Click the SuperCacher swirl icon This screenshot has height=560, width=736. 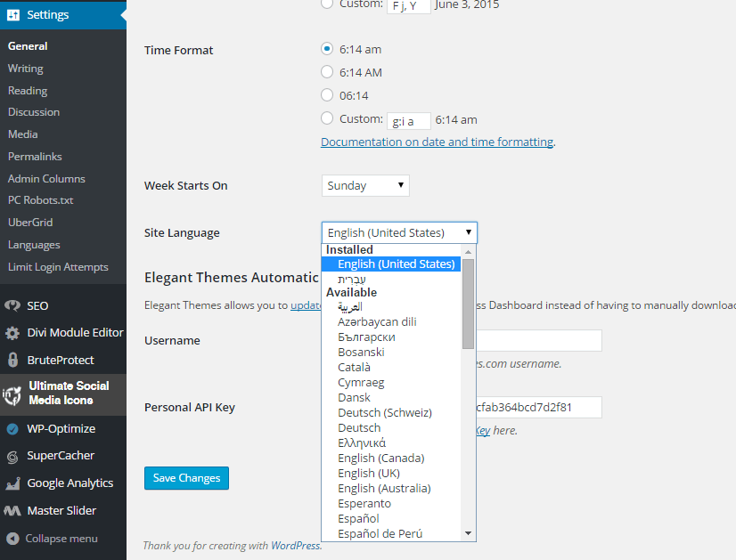(12, 457)
